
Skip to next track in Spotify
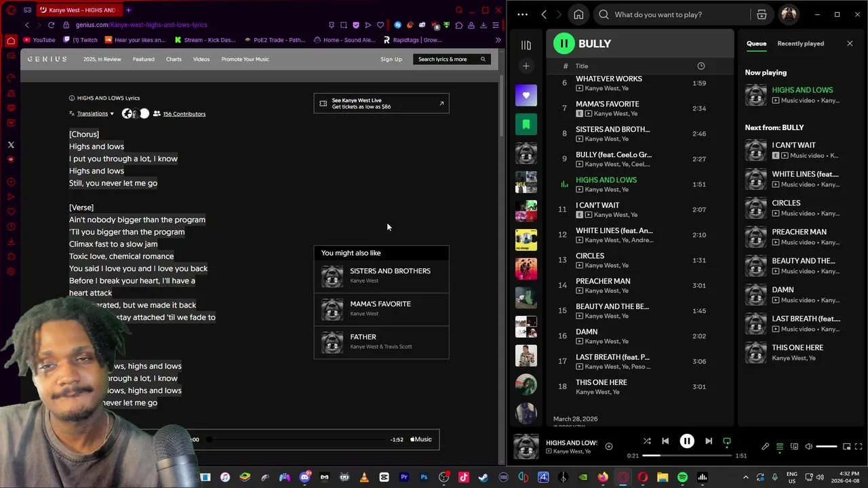(x=709, y=441)
